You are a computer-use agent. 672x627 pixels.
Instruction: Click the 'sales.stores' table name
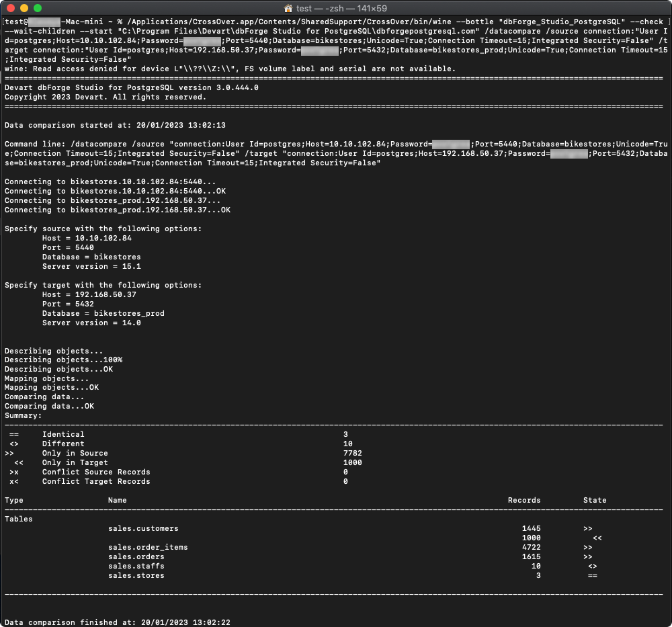[136, 576]
